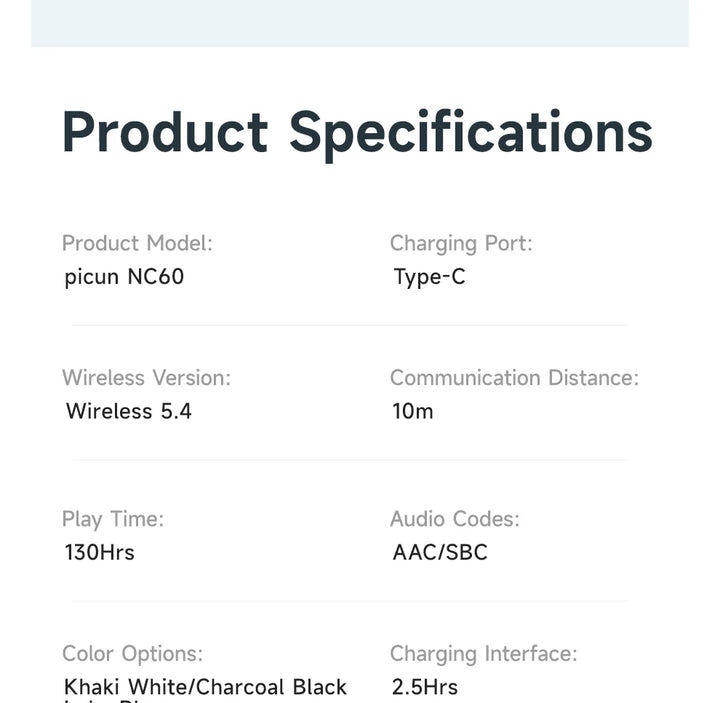Click the Product Specifications heading

click(x=357, y=132)
